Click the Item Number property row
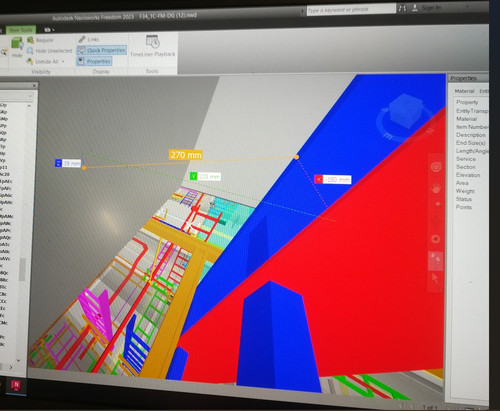This screenshot has height=411, width=500. pyautogui.click(x=472, y=127)
